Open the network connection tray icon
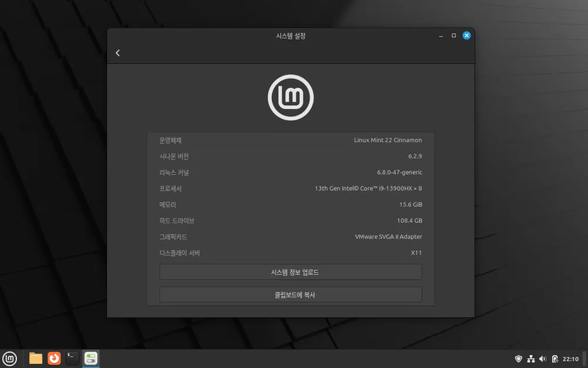Screen dimensions: 588x368 pyautogui.click(x=531, y=359)
